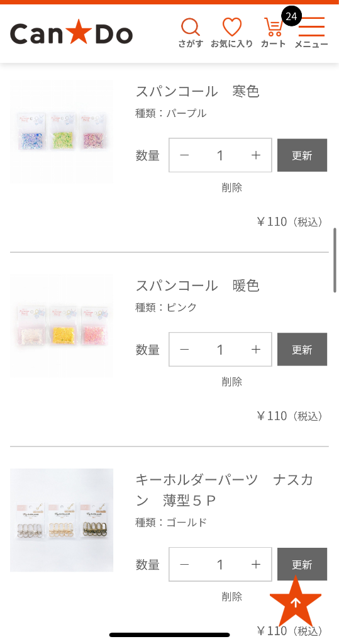Select quantity field of スパンコール 暖色
339x644 pixels.
[220, 350]
